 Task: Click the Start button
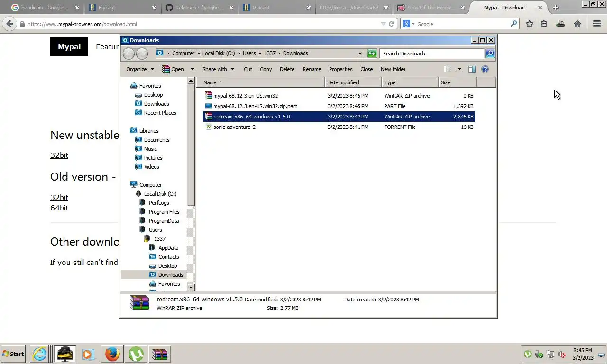[13, 354]
